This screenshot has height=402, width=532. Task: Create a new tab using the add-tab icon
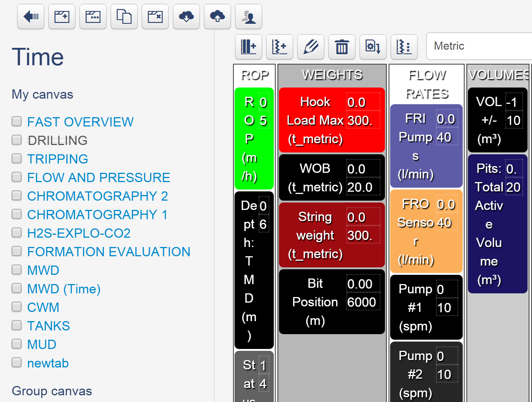coord(61,16)
